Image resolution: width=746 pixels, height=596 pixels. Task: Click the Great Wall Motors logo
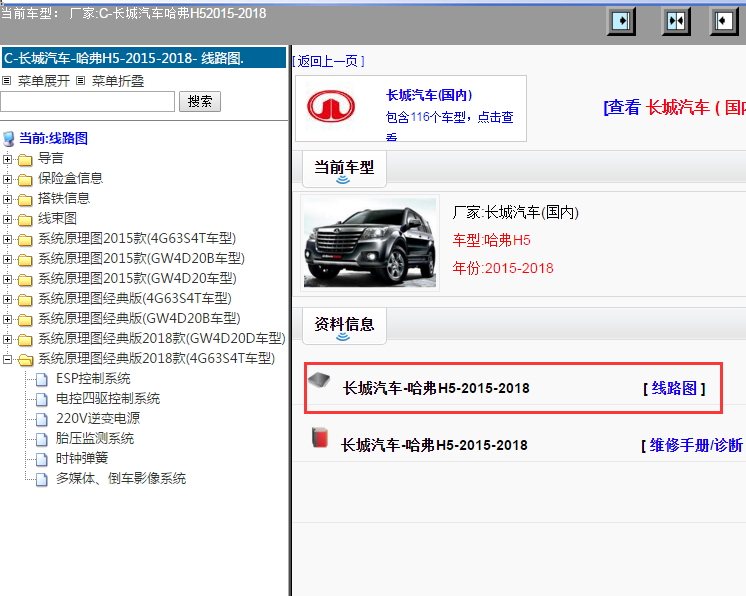coord(331,106)
